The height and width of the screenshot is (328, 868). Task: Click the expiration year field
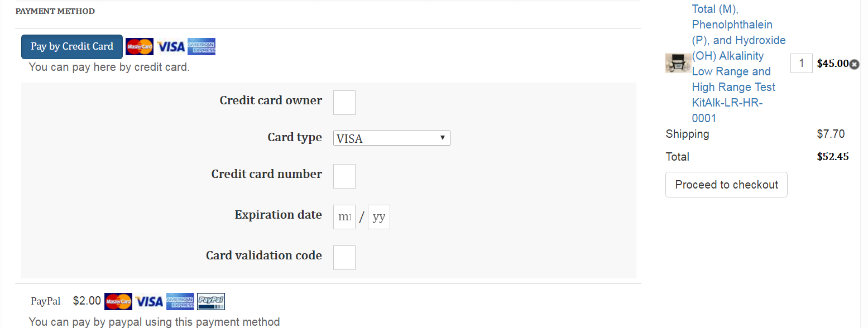pos(379,217)
